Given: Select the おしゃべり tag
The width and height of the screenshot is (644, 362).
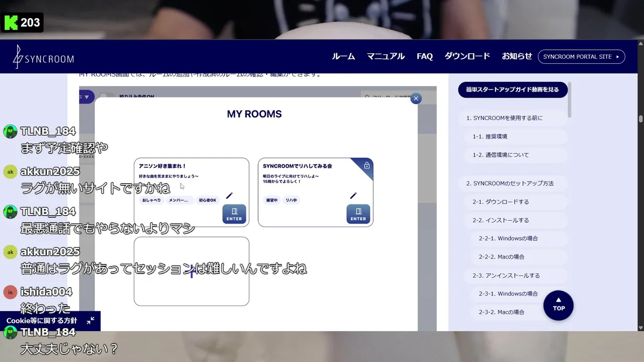Looking at the screenshot, I should [x=151, y=200].
